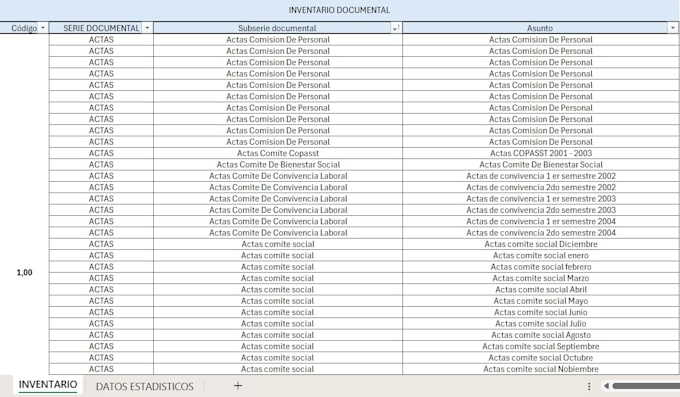Viewport: 680px width, 397px height.
Task: Select cell Actas de convivencia 1 er semestre 2004
Action: [541, 221]
